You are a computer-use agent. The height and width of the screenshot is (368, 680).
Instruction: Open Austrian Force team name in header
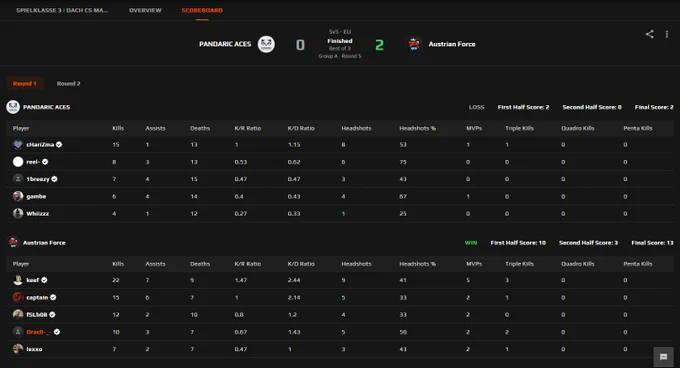(x=452, y=44)
